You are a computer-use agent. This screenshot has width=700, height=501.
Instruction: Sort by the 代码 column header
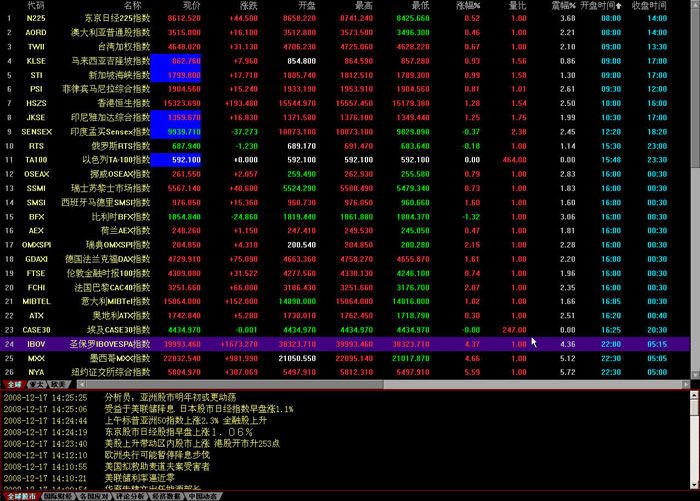[36, 5]
